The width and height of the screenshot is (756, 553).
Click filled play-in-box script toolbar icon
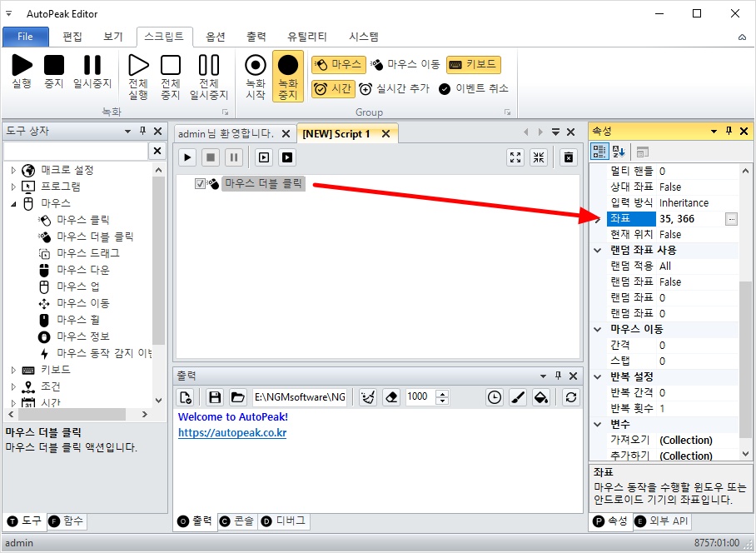pyautogui.click(x=287, y=157)
